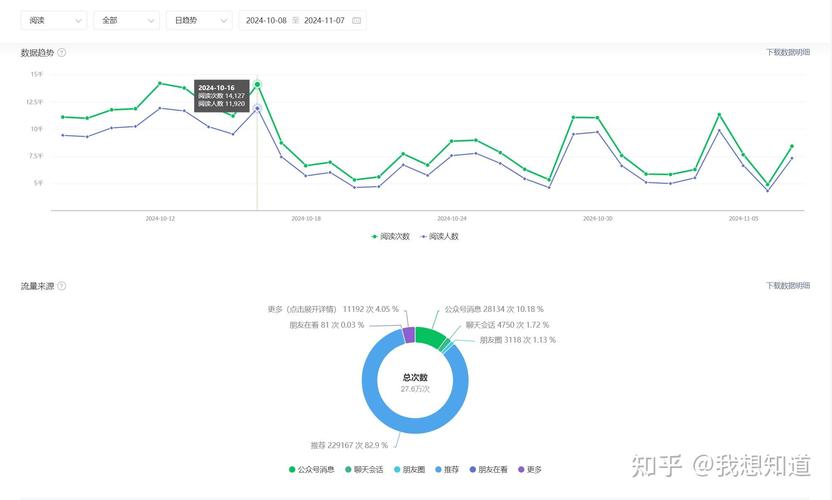The height and width of the screenshot is (500, 832).
Task: Download data details for 流量来源 section
Action: pos(788,286)
